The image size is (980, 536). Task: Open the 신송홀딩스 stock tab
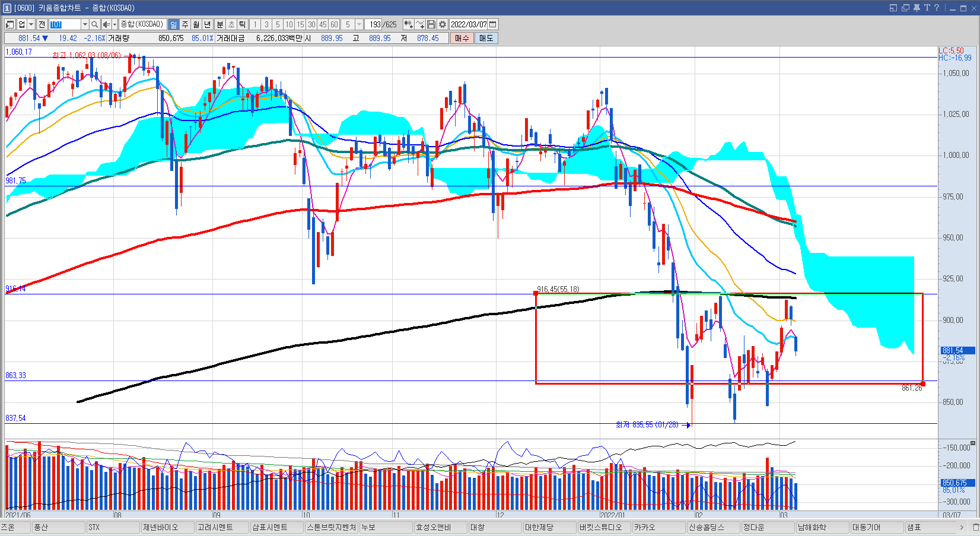(714, 527)
